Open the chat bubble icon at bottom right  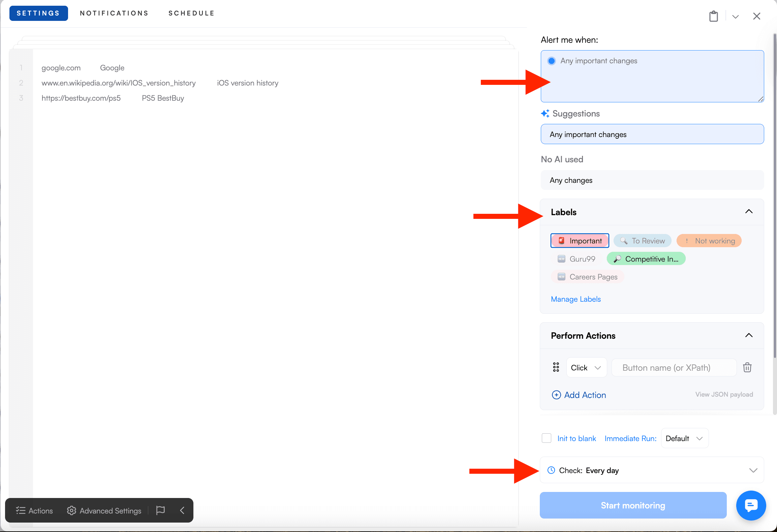(751, 505)
